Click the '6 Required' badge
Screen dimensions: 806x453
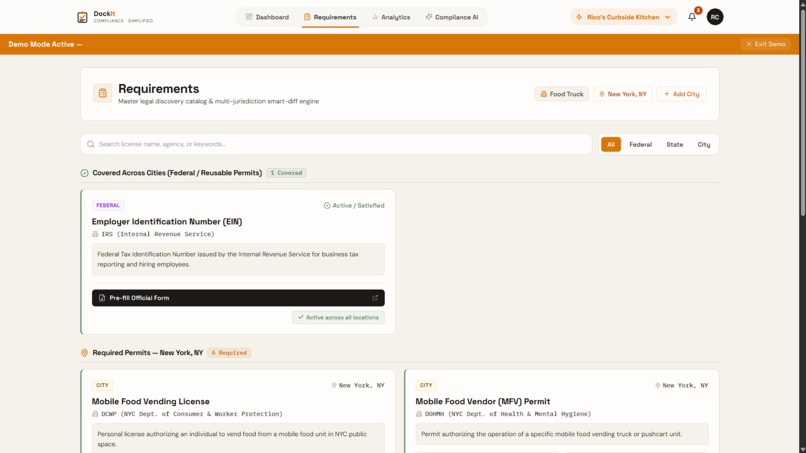point(229,353)
